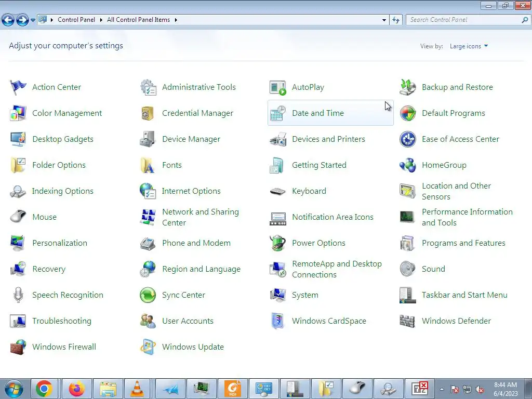Open the Notification Area Icons link

click(332, 217)
